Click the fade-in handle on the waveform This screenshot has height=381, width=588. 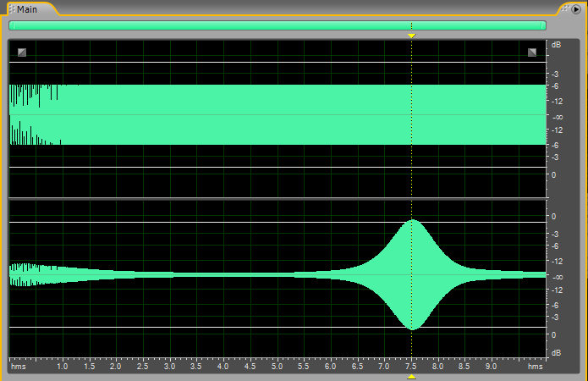point(22,52)
